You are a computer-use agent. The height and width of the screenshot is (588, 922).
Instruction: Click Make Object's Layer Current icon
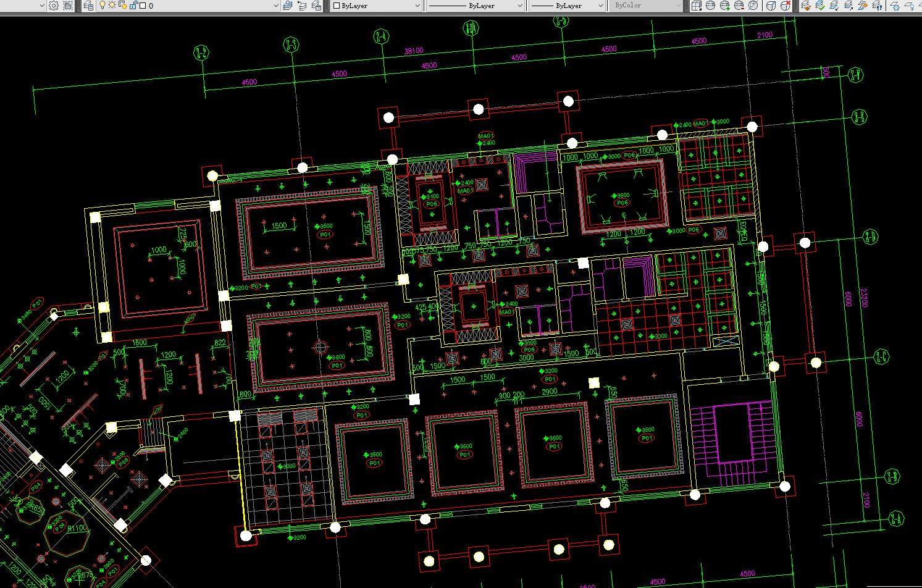[288, 6]
